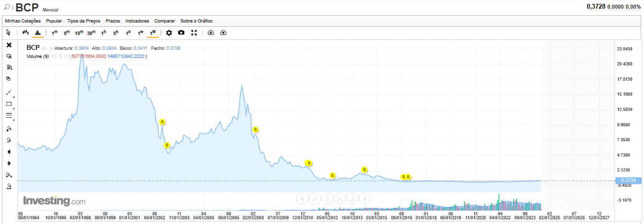Image resolution: width=644 pixels, height=224 pixels.
Task: Open Prazos menu
Action: (113, 21)
